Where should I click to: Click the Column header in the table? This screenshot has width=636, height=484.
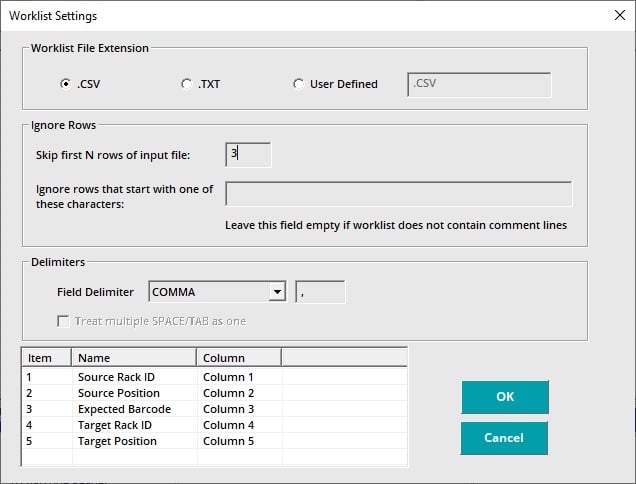tap(238, 357)
